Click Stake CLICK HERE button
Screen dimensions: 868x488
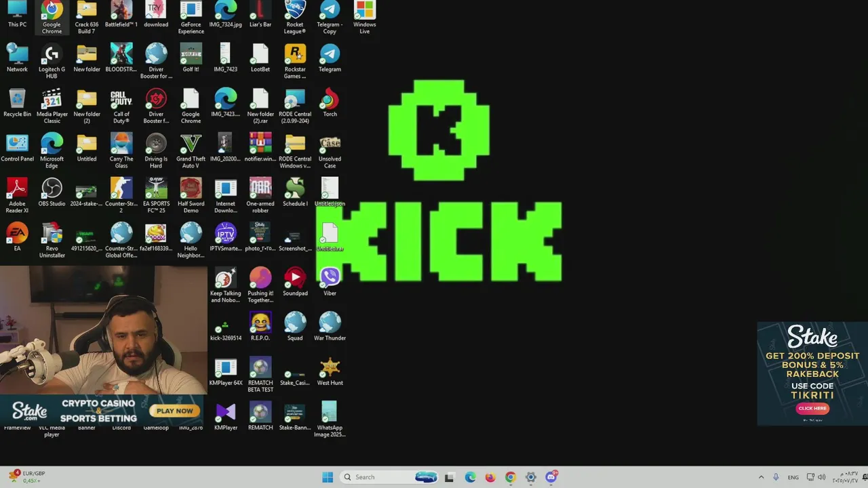812,408
